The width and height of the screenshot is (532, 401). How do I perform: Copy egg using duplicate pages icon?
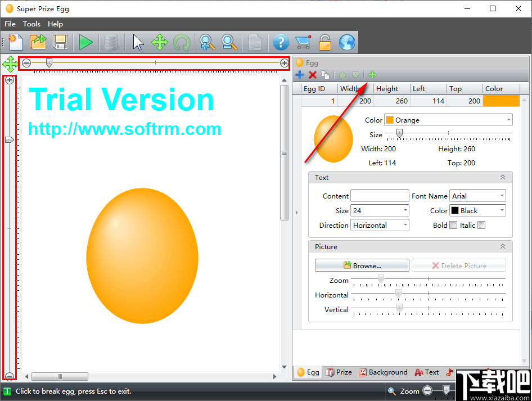[x=326, y=75]
